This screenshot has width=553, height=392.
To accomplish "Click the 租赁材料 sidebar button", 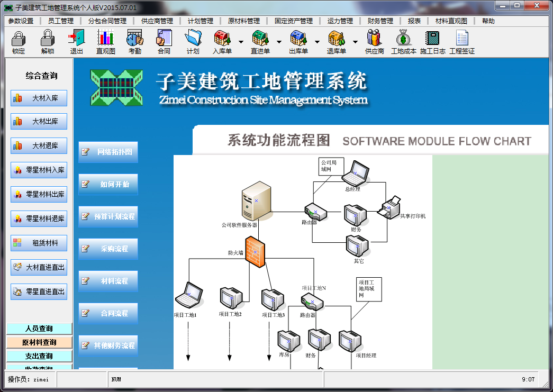I will click(39, 243).
